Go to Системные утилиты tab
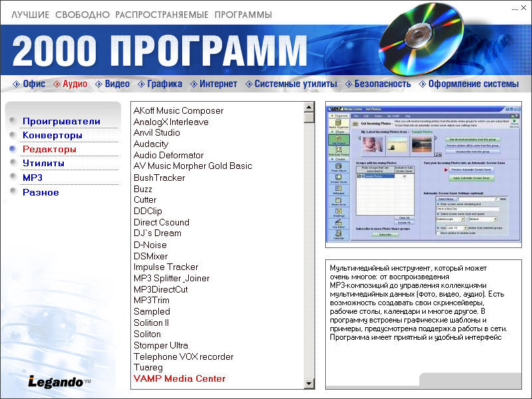532x399 pixels. (x=295, y=84)
